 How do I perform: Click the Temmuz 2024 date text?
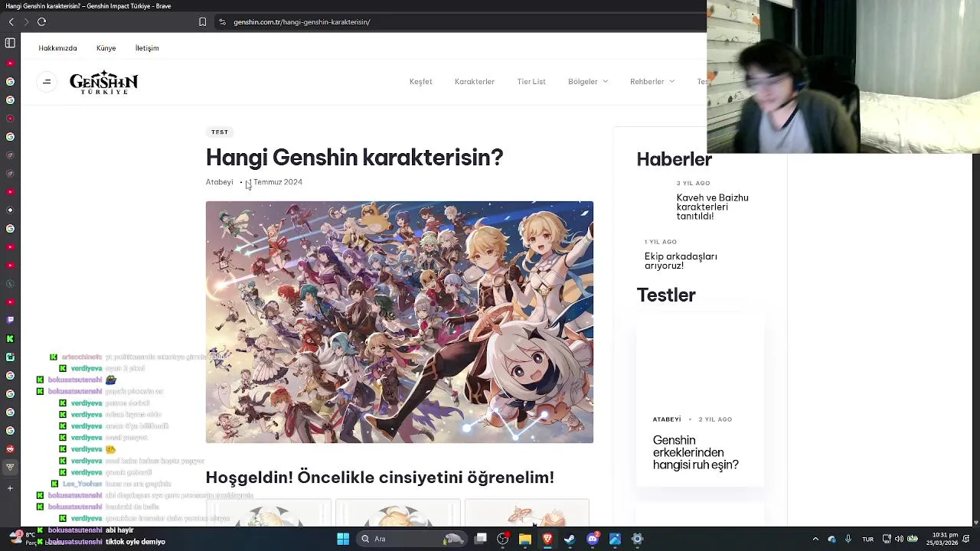point(277,182)
